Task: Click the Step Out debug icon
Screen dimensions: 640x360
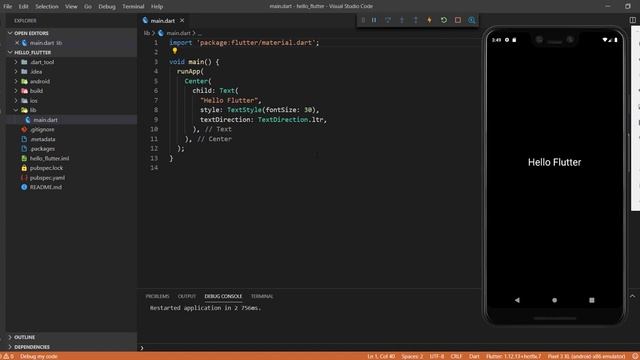Action: pyautogui.click(x=416, y=20)
